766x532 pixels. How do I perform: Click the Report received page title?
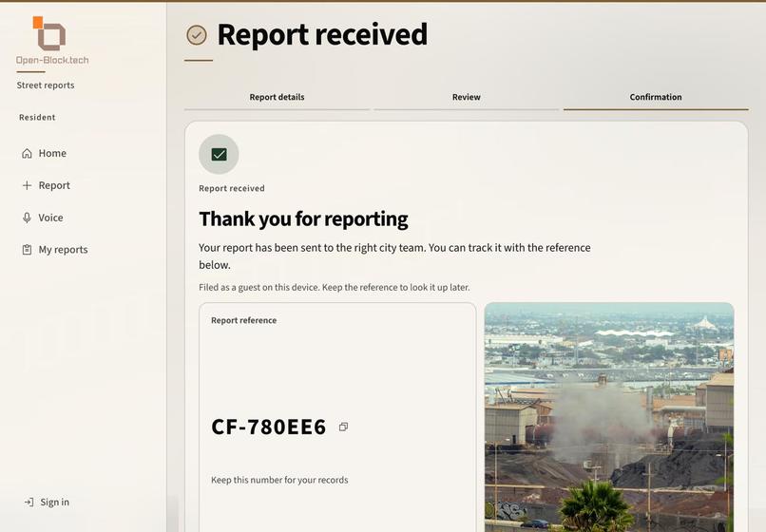pyautogui.click(x=322, y=35)
